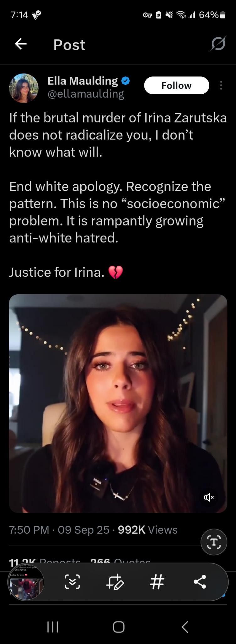Unmute the video with the speaker icon

pyautogui.click(x=209, y=497)
